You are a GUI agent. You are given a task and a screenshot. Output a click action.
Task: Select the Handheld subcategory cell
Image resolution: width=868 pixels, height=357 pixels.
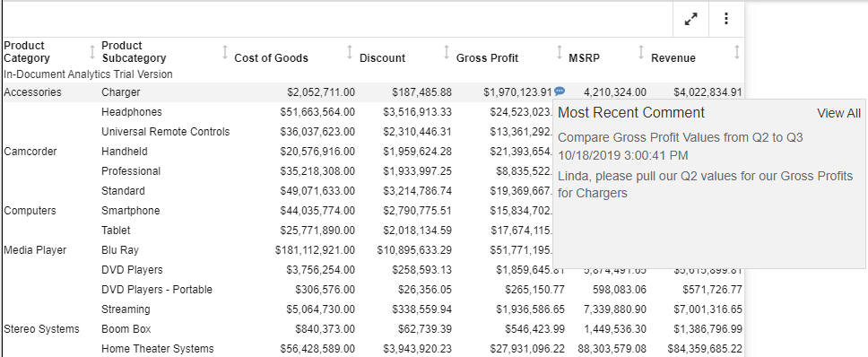[125, 151]
